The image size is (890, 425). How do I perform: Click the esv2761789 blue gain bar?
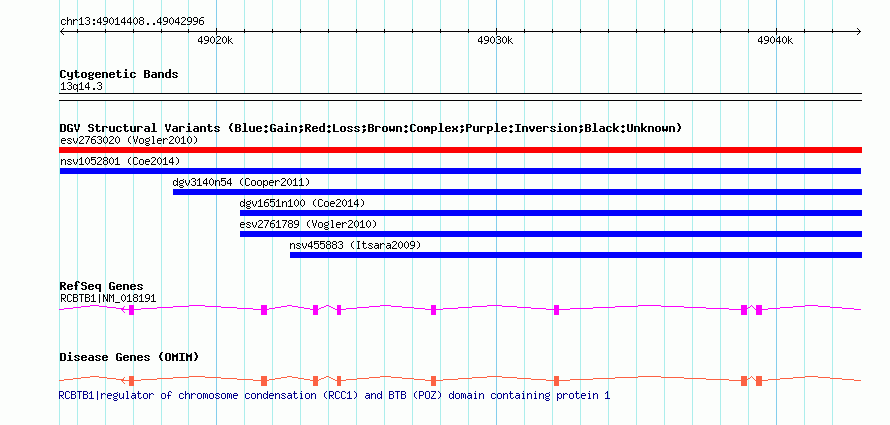551,234
